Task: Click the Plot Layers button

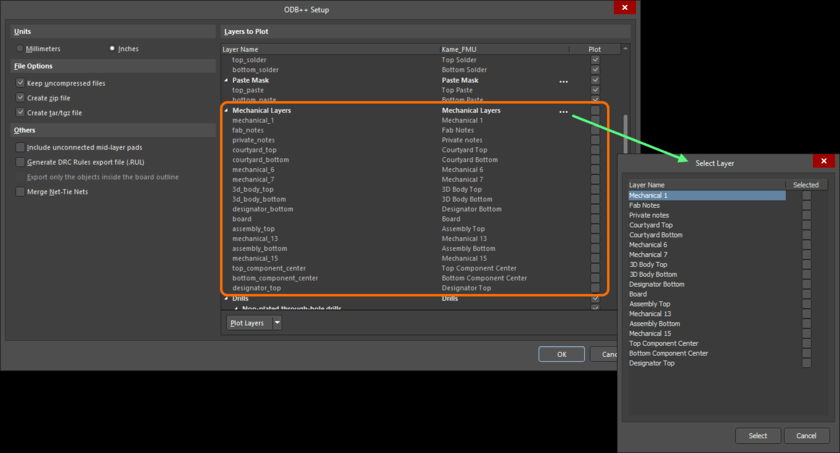Action: [249, 323]
